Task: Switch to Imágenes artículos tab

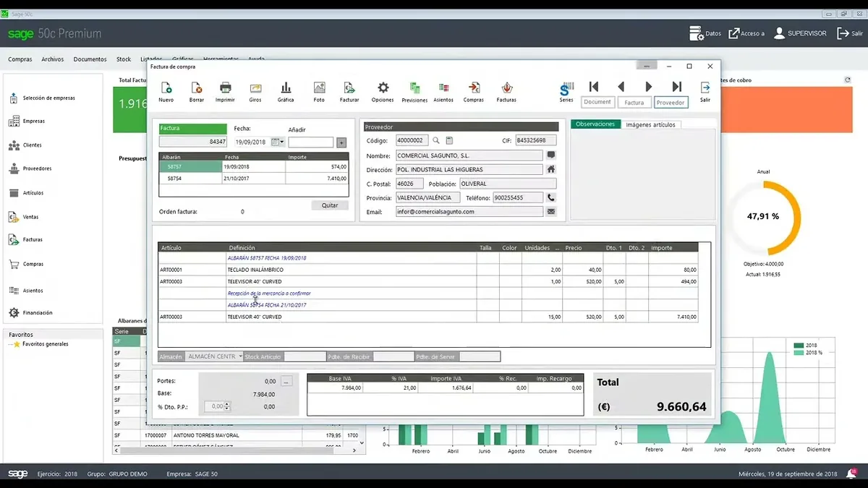Action: (650, 124)
